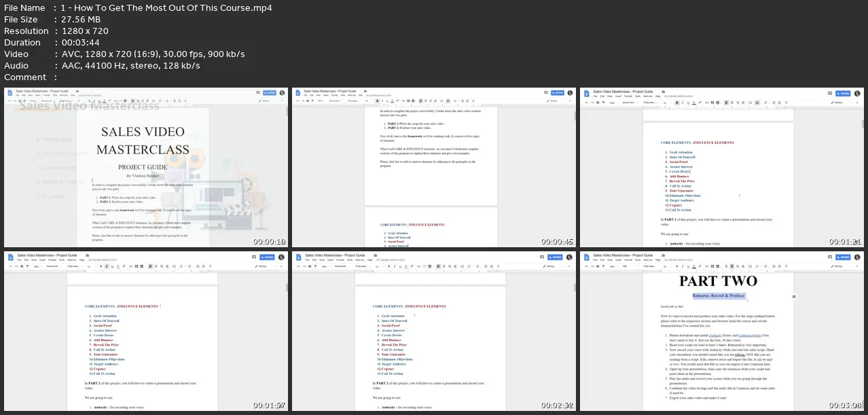The height and width of the screenshot is (415, 868).
Task: Click the Google Docs logo in 00:03:08 thumbnail
Action: coord(586,257)
